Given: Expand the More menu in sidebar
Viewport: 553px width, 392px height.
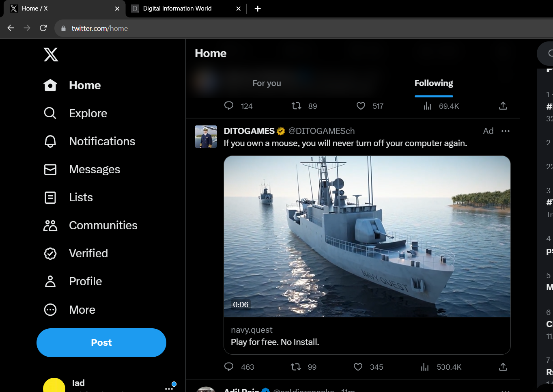Looking at the screenshot, I should tap(69, 310).
